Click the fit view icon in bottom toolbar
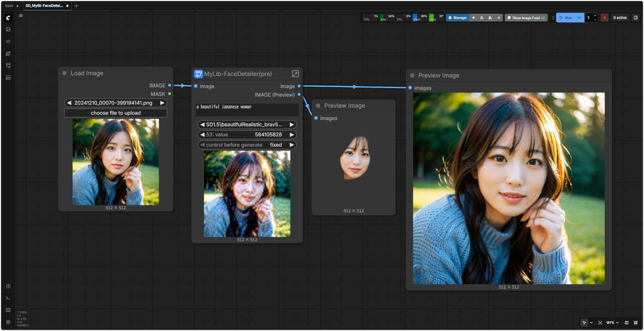The width and height of the screenshot is (644, 331). pyautogui.click(x=600, y=322)
